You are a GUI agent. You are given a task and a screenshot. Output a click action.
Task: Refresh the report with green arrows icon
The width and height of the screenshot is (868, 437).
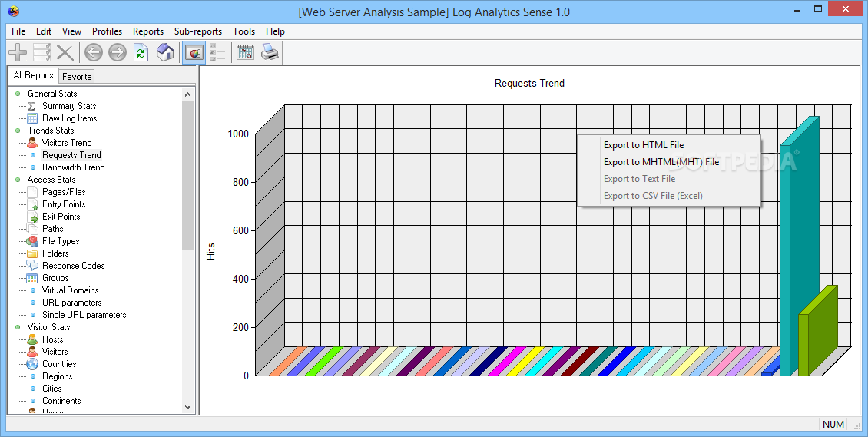click(x=141, y=52)
